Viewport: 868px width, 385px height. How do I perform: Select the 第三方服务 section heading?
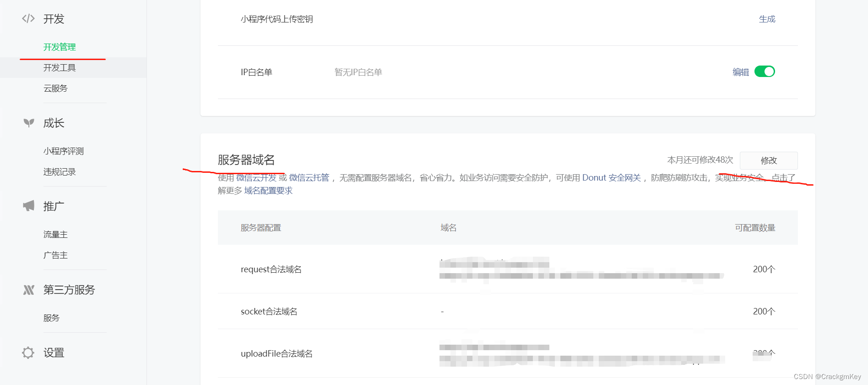pyautogui.click(x=69, y=290)
